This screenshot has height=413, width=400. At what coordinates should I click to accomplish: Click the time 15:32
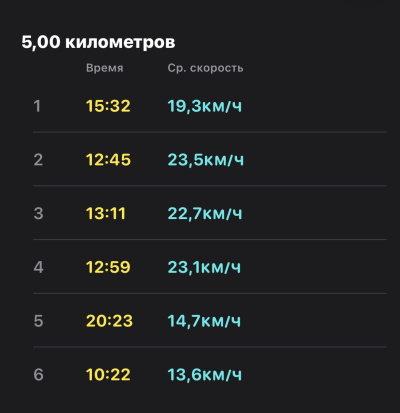click(x=108, y=106)
